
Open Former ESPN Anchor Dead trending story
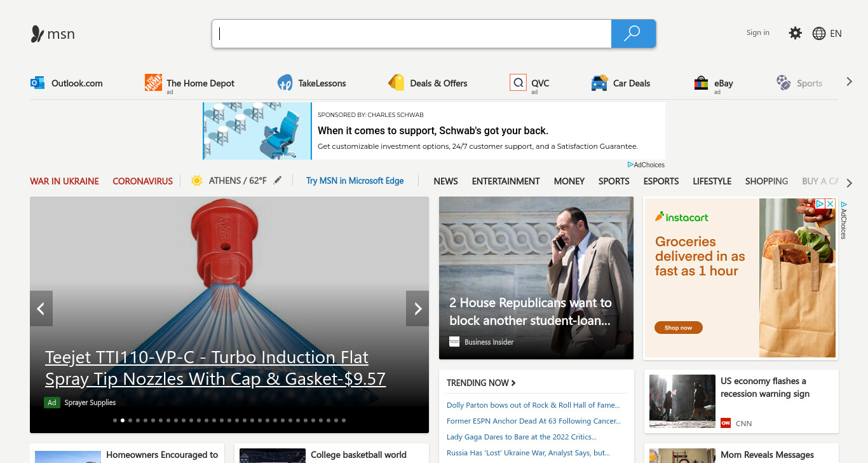(533, 421)
